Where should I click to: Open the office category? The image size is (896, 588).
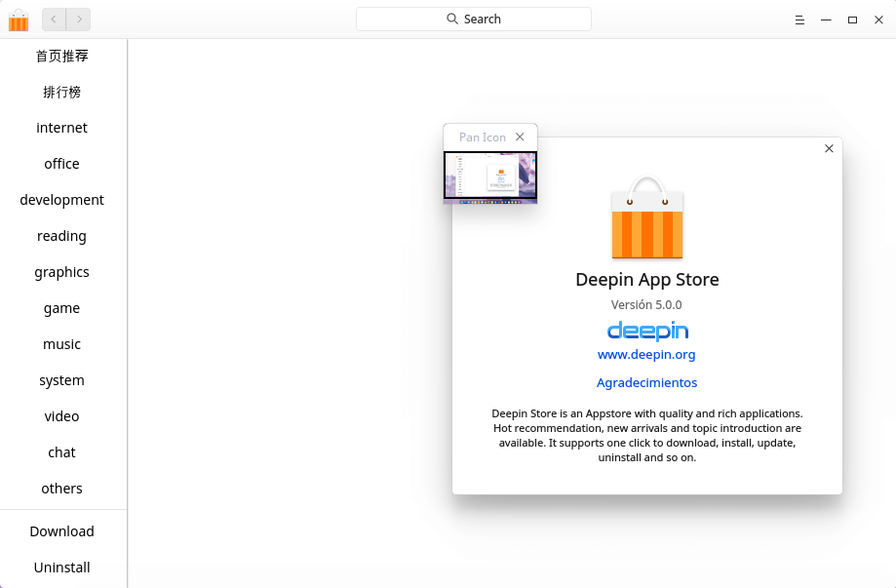pos(61,164)
